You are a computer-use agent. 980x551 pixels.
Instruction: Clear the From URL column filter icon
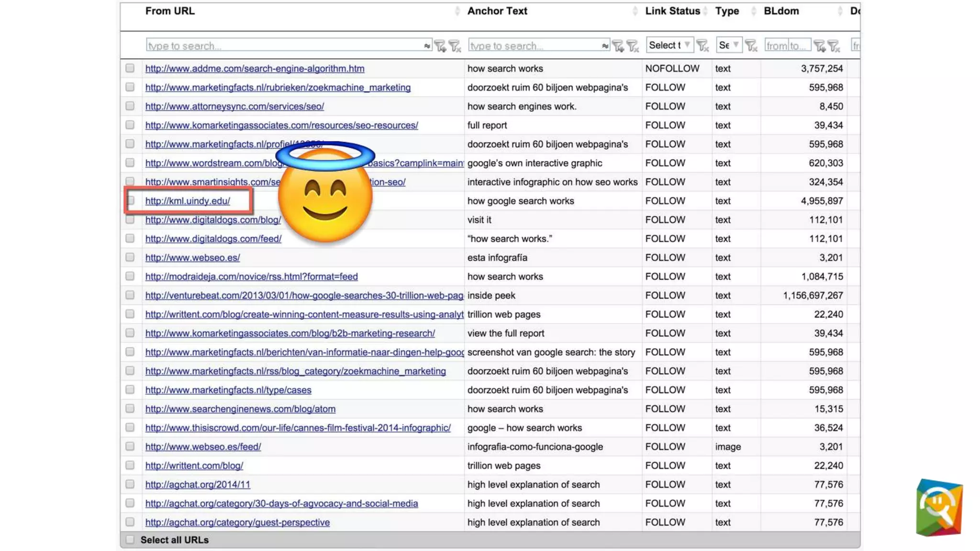coord(455,46)
